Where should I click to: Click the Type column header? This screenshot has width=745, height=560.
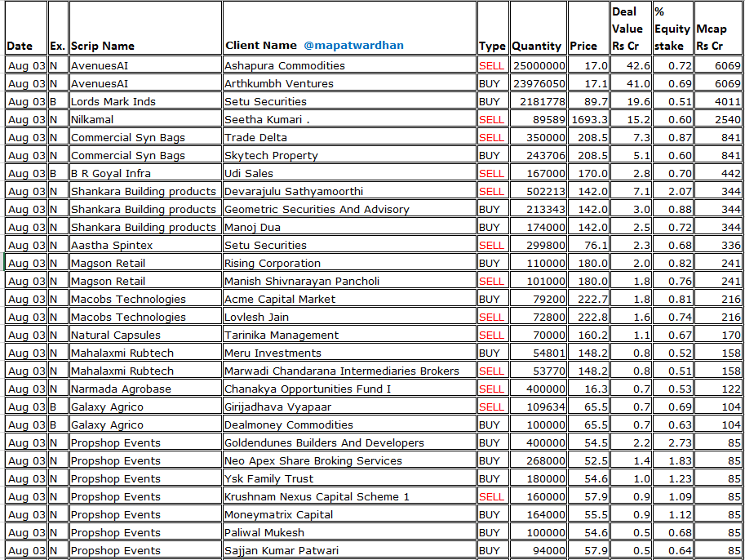[492, 46]
